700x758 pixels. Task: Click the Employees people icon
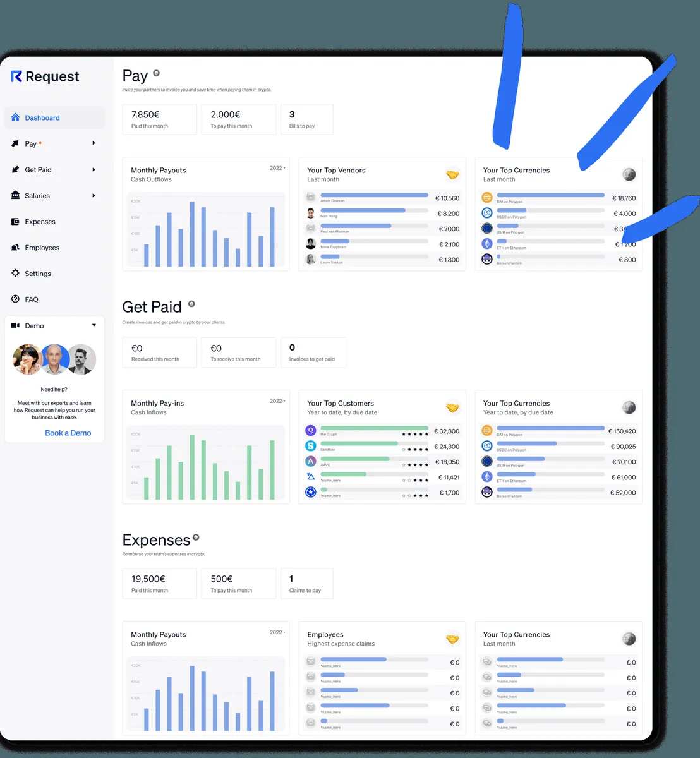pos(15,247)
